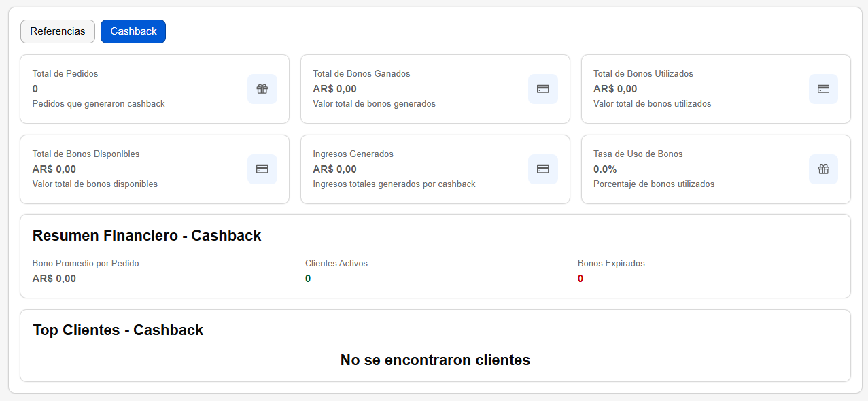Click the Ingresos totales generados por cashback text

pyautogui.click(x=394, y=184)
